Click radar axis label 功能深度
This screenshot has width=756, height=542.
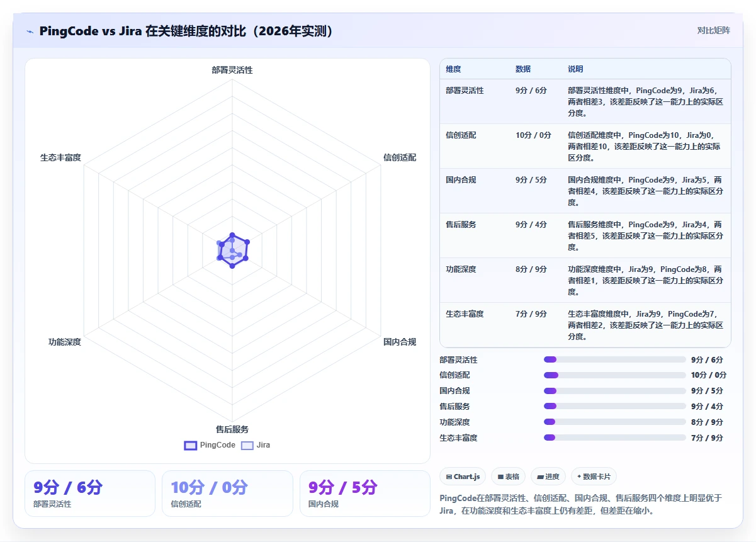tap(65, 342)
